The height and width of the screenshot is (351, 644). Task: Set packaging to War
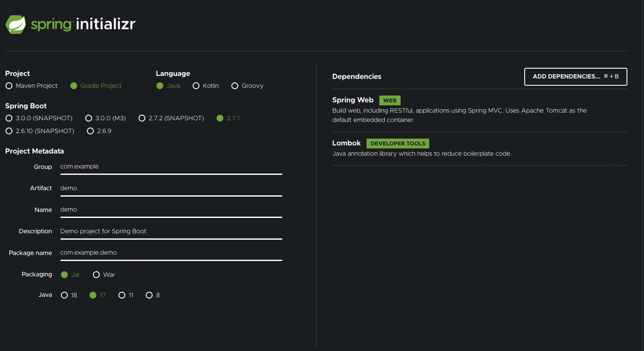pos(104,275)
